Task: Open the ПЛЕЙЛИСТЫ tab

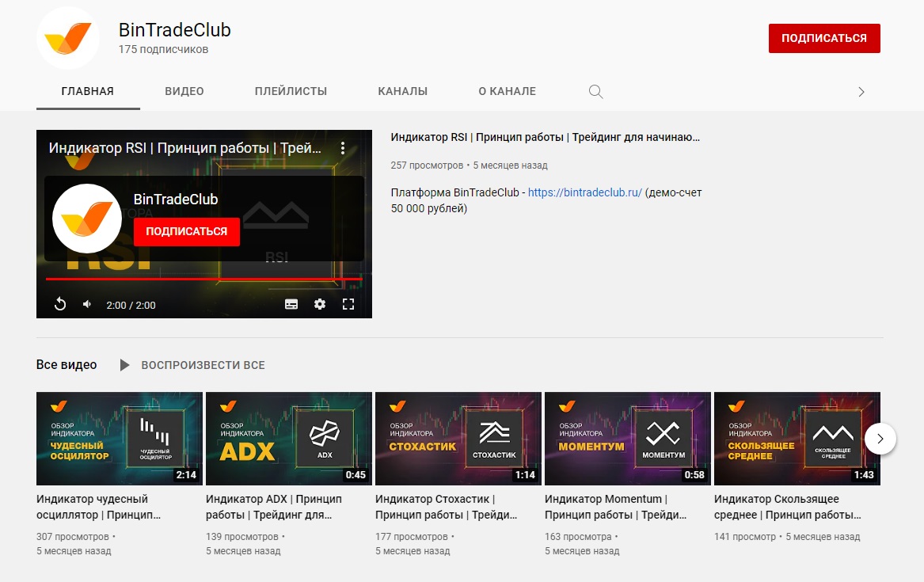Action: (291, 91)
